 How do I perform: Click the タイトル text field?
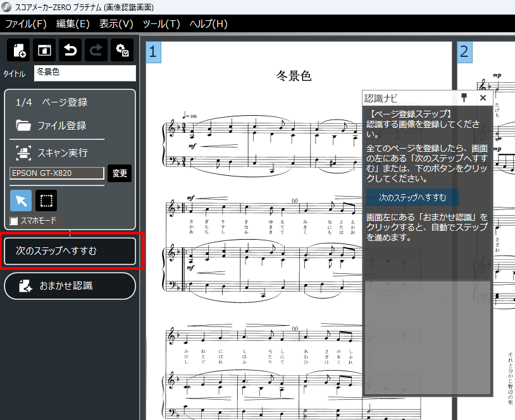85,73
